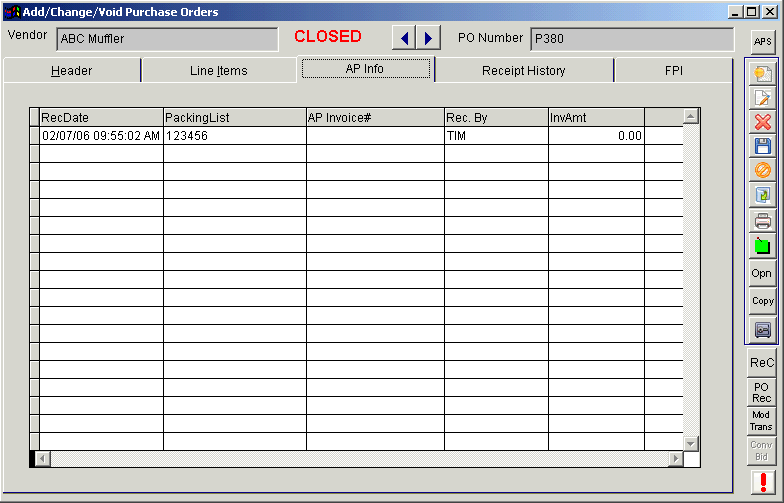Go to next purchase order arrow
This screenshot has width=784, height=503.
[429, 38]
